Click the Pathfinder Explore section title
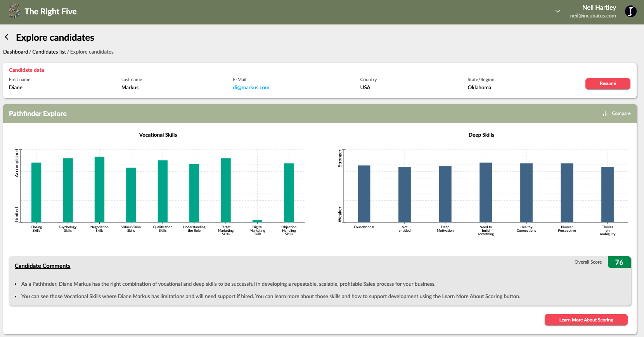 click(38, 114)
